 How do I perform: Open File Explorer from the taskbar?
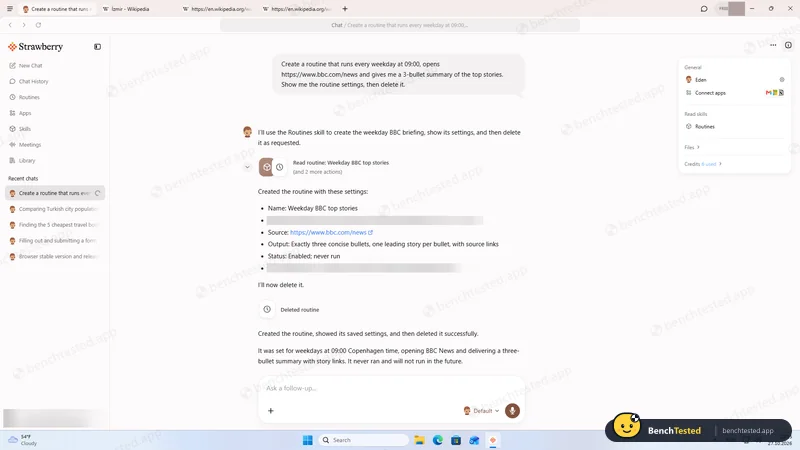[419, 440]
